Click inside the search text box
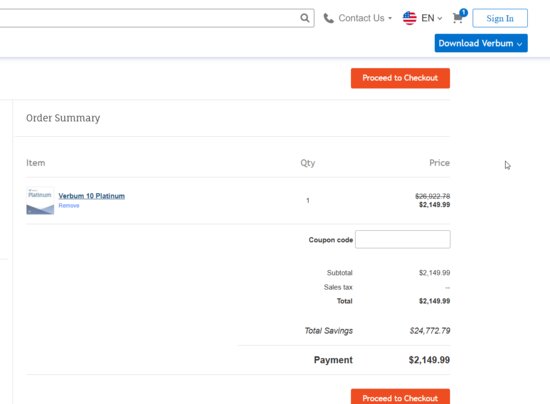550x404 pixels. coord(149,18)
